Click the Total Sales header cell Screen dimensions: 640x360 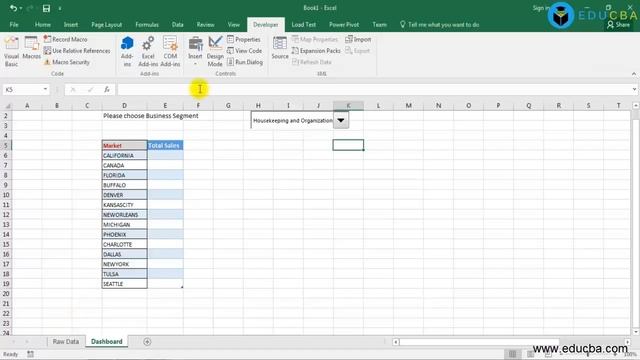165,145
